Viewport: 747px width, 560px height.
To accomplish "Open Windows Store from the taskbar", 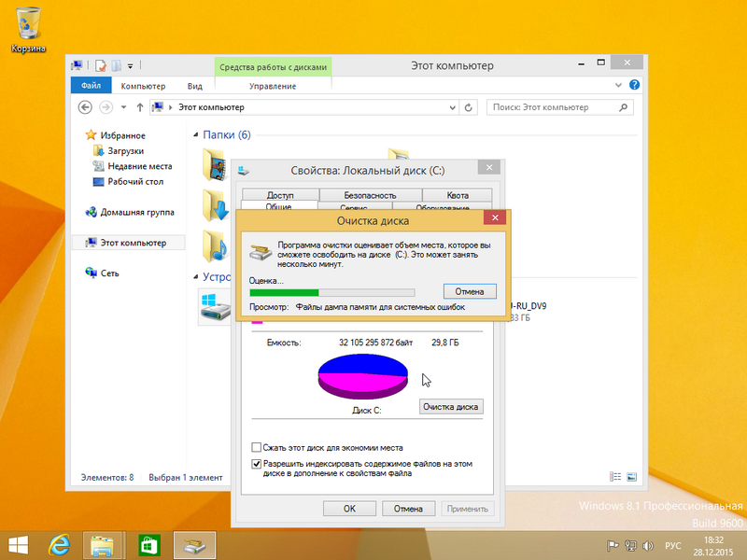I will [148, 544].
